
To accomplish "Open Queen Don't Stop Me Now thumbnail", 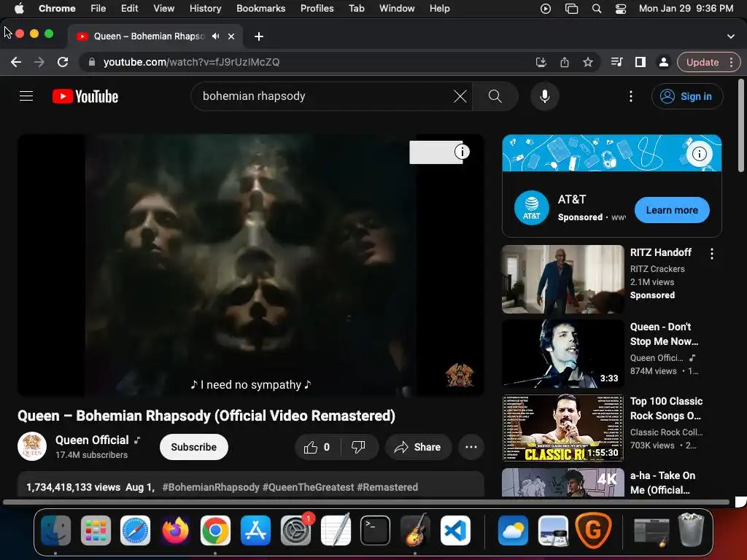I will coord(562,354).
